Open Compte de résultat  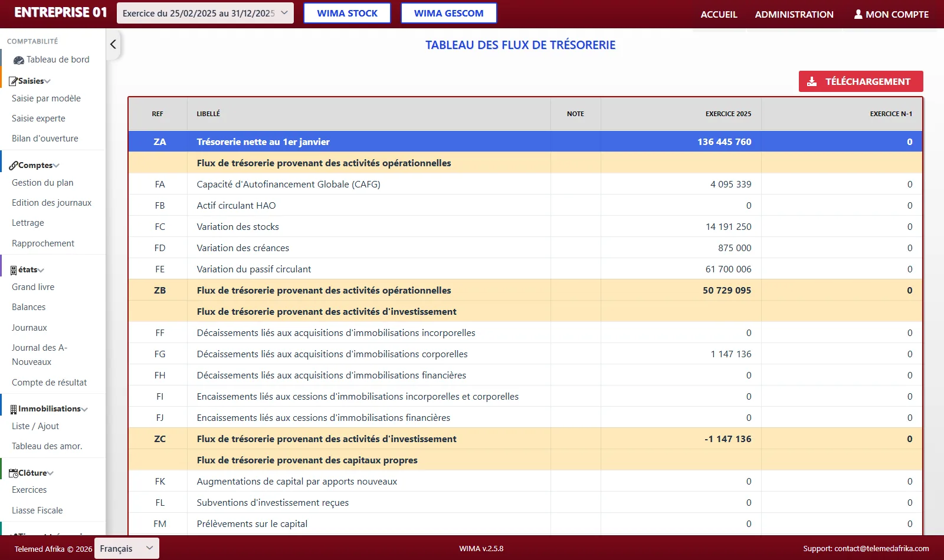(49, 383)
